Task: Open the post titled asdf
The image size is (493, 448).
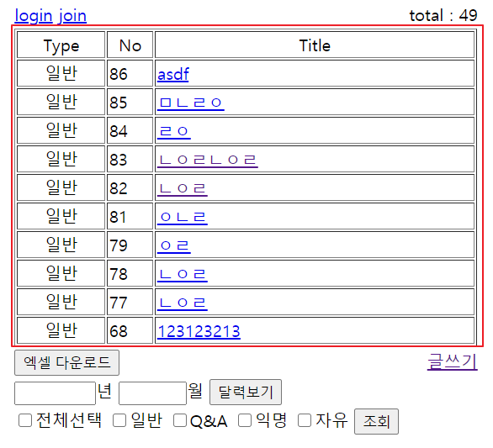Action: pyautogui.click(x=173, y=75)
